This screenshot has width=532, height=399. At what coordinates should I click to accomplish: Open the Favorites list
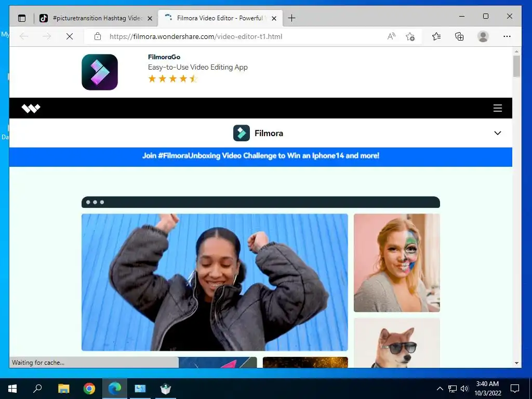(x=436, y=36)
